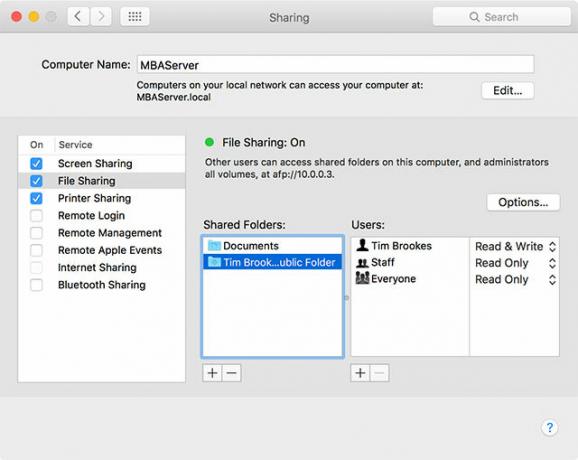Show all preferences with the grid icon
The height and width of the screenshot is (460, 578).
pyautogui.click(x=135, y=17)
